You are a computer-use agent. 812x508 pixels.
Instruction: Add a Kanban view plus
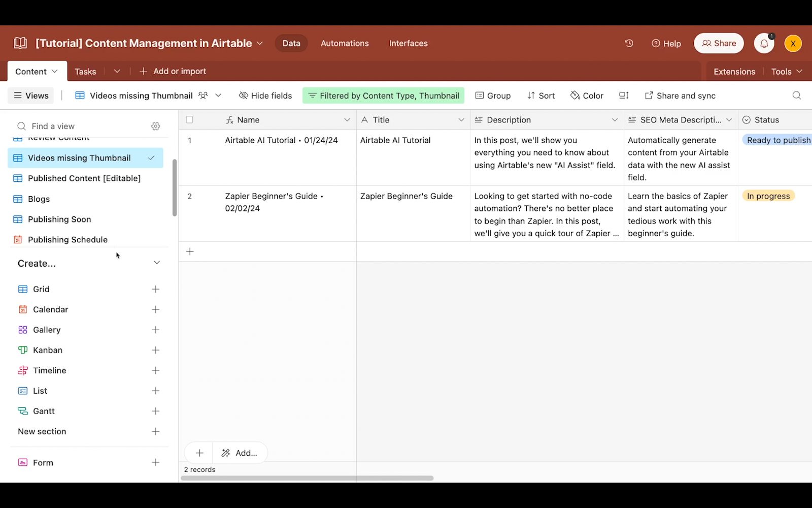pyautogui.click(x=155, y=350)
